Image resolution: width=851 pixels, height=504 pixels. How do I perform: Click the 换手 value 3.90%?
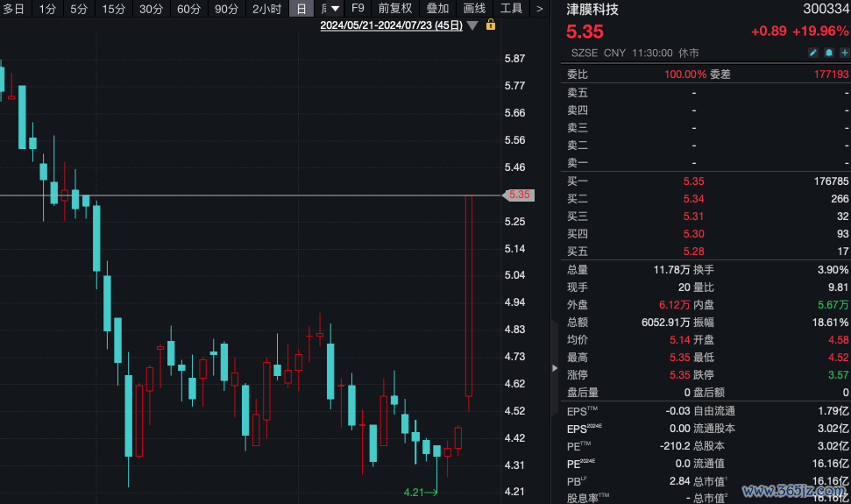(833, 270)
